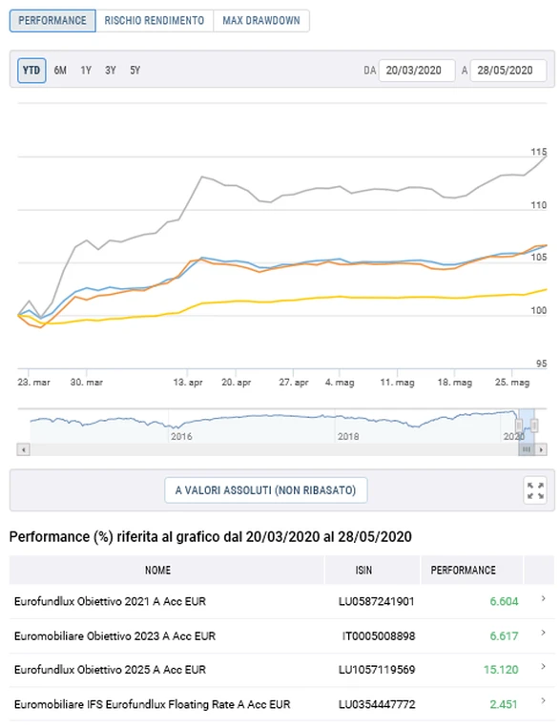Click performance value 15.120
The width and height of the screenshot is (560, 728).
pyautogui.click(x=501, y=670)
